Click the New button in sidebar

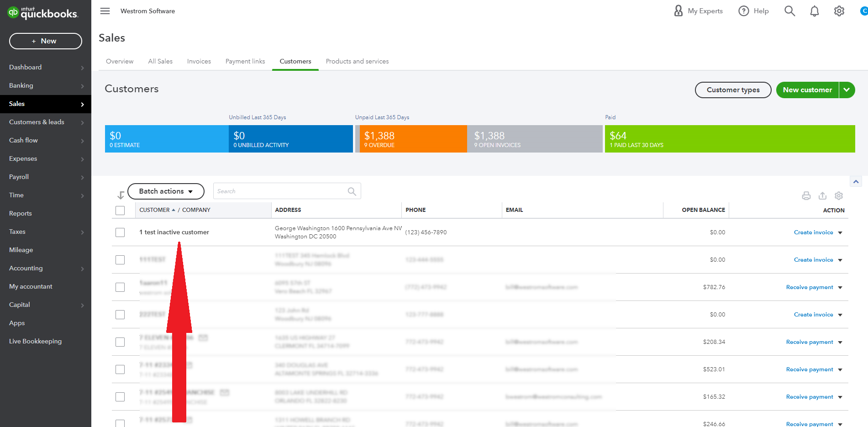click(x=46, y=41)
